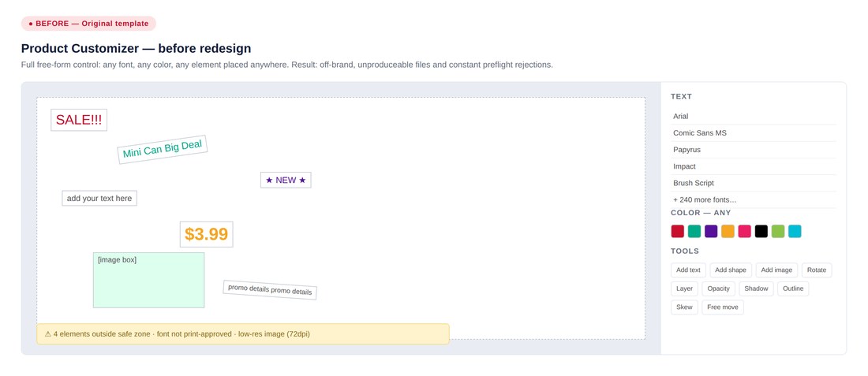Select the Mini Can Big Deal text box
The width and height of the screenshot is (868, 376).
click(163, 149)
